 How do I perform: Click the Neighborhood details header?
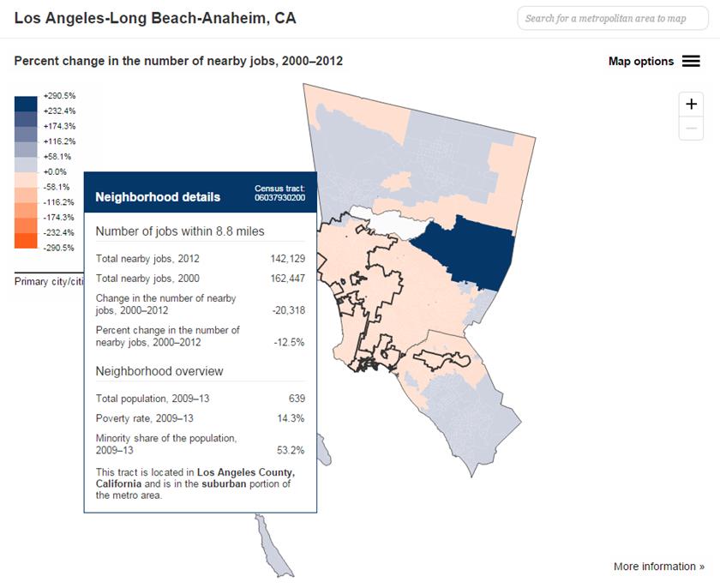click(x=158, y=197)
